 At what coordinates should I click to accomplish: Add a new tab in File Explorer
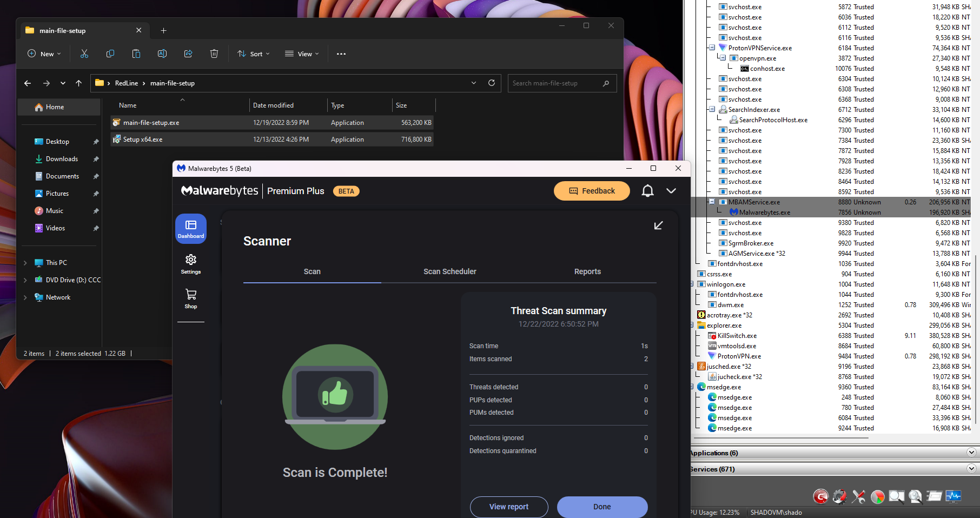(163, 31)
